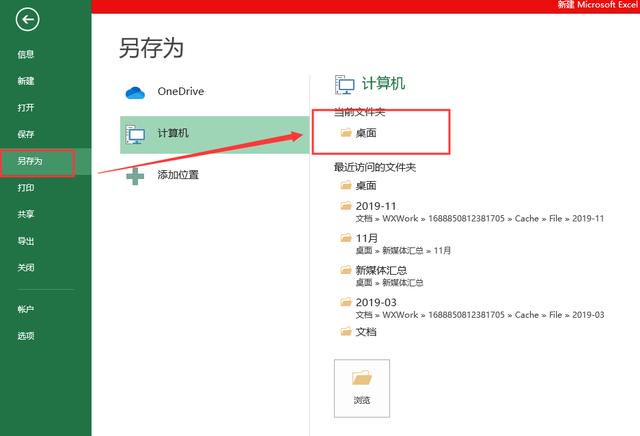Choose 添加位置 label
The height and width of the screenshot is (436, 640).
[x=178, y=175]
